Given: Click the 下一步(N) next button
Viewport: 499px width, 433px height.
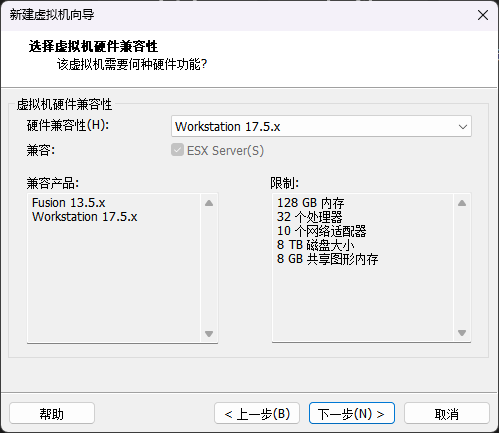Looking at the screenshot, I should 352,414.
